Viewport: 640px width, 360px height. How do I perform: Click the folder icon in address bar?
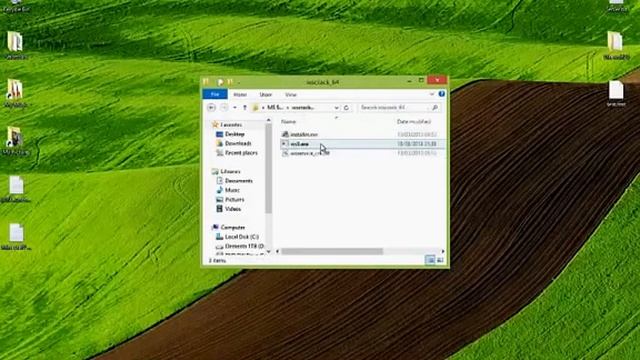256,108
